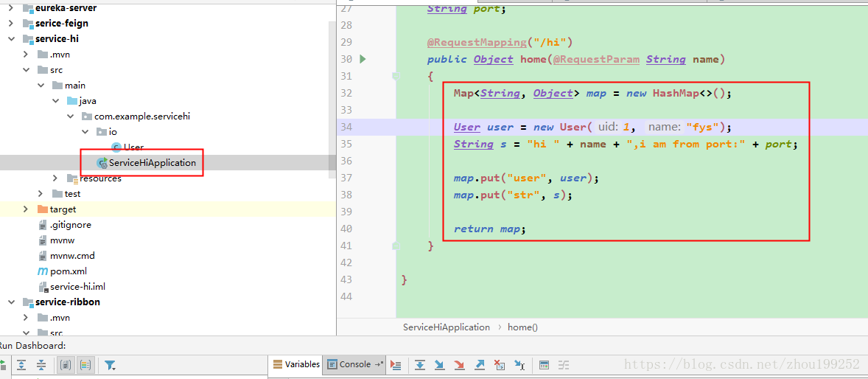Viewport: 868px width, 379px height.
Task: Expand the serice-feign module node
Action: click(x=11, y=24)
